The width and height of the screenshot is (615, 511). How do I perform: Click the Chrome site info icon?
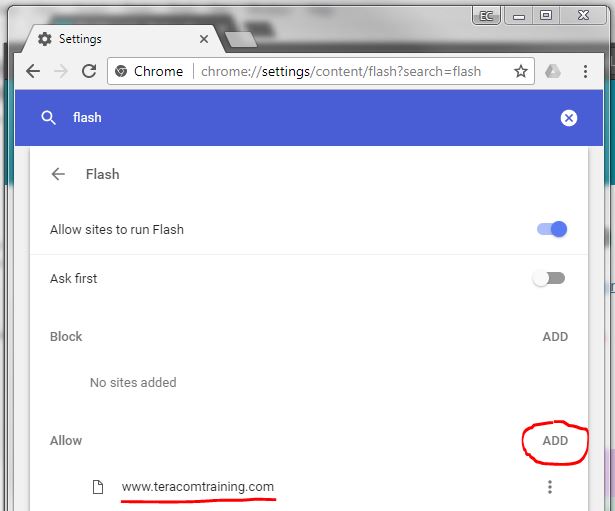121,71
